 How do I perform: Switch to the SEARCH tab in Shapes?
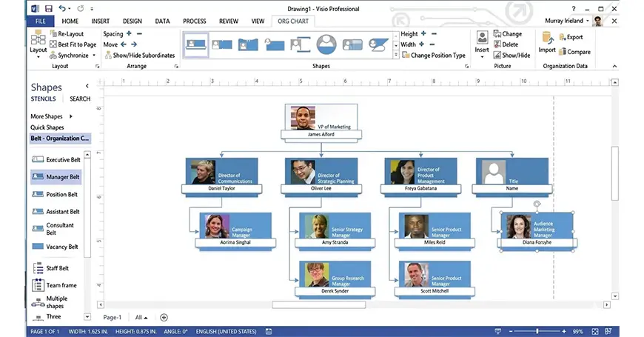pyautogui.click(x=80, y=99)
